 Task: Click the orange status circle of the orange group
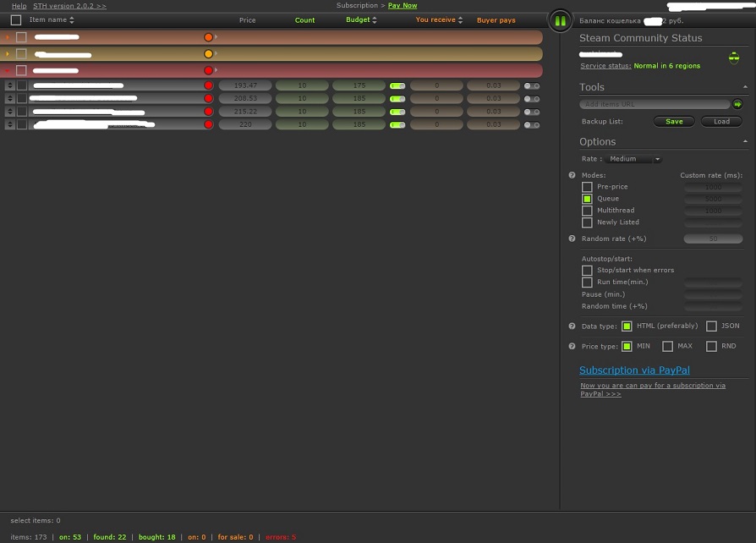[x=208, y=37]
